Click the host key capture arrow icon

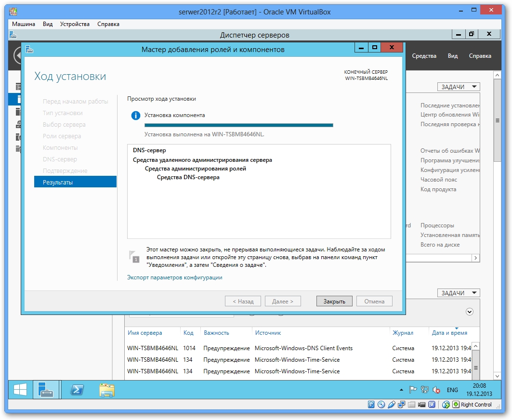click(456, 405)
